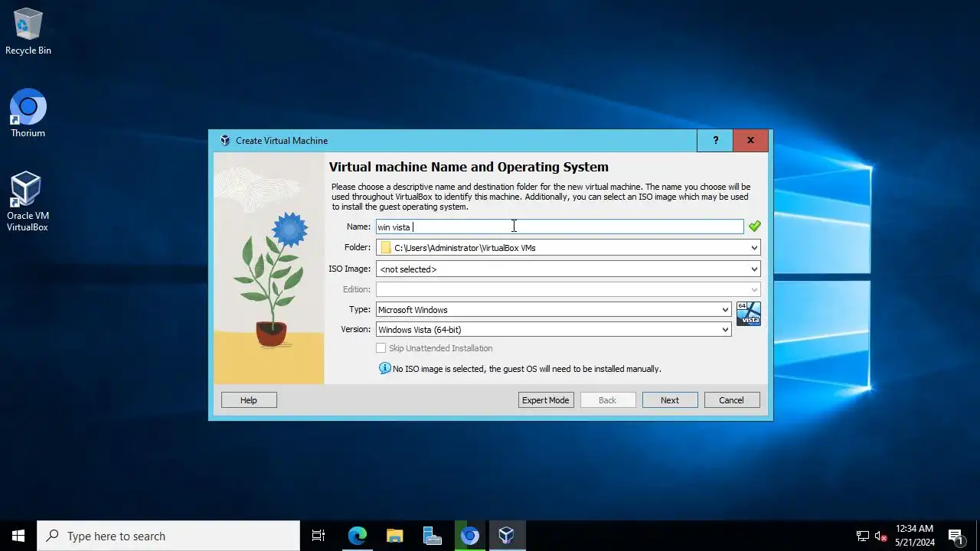Cancel the Create Virtual Machine wizard
The height and width of the screenshot is (551, 980).
coord(731,400)
